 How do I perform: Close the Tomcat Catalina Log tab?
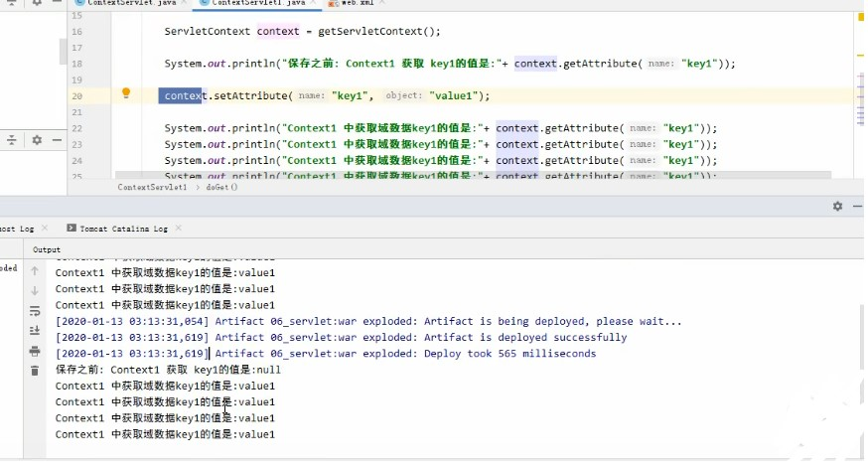(x=178, y=229)
